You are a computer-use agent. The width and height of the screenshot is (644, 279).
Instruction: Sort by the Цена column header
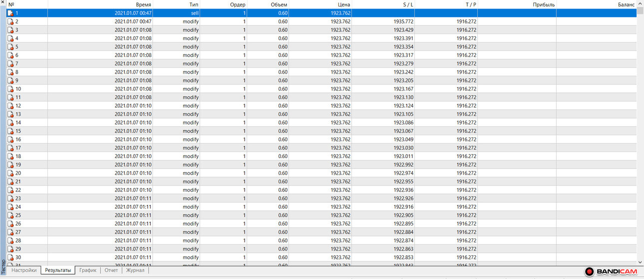[x=321, y=4]
